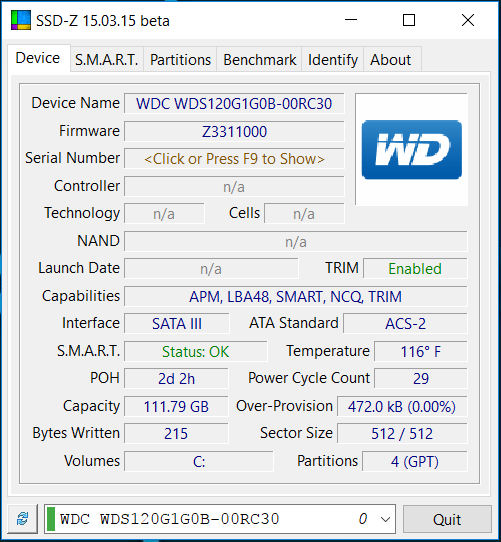The width and height of the screenshot is (501, 542).
Task: Click the Firmware value Z3311000
Action: tap(234, 131)
